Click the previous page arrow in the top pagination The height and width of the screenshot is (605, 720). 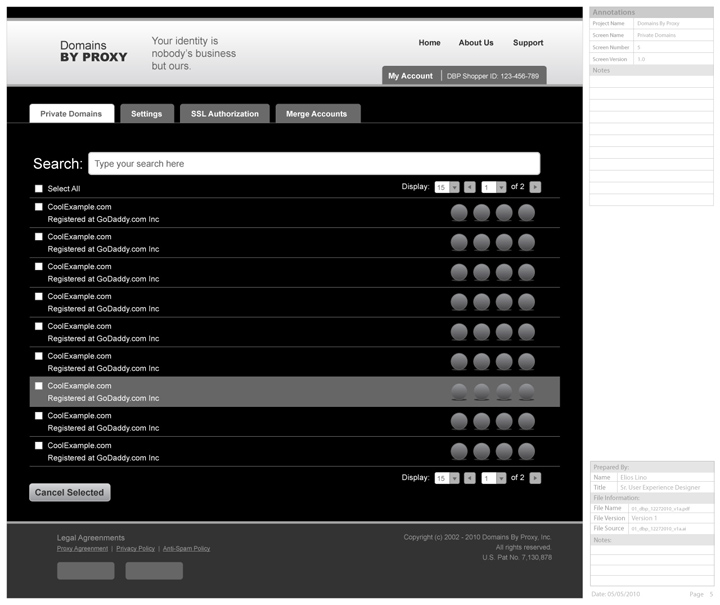tap(469, 187)
